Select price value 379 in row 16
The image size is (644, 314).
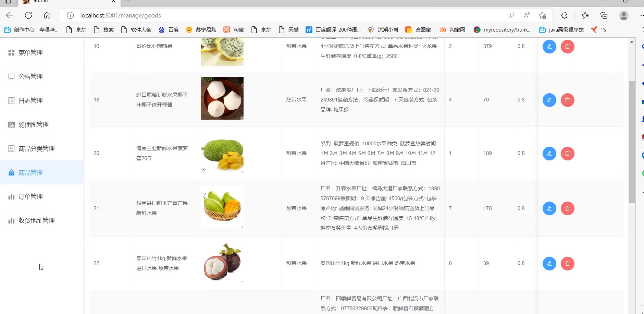pyautogui.click(x=487, y=46)
